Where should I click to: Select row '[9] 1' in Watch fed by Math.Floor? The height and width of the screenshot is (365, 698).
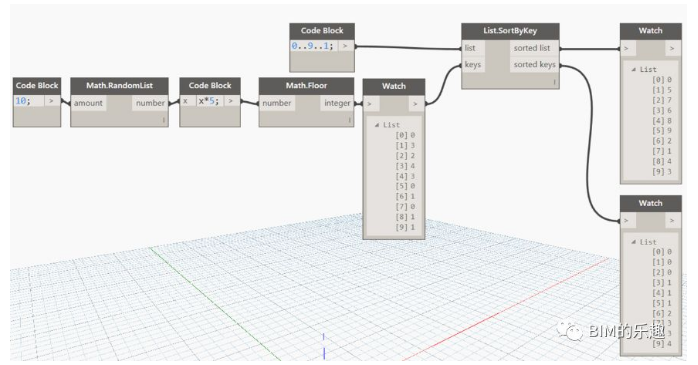point(405,227)
